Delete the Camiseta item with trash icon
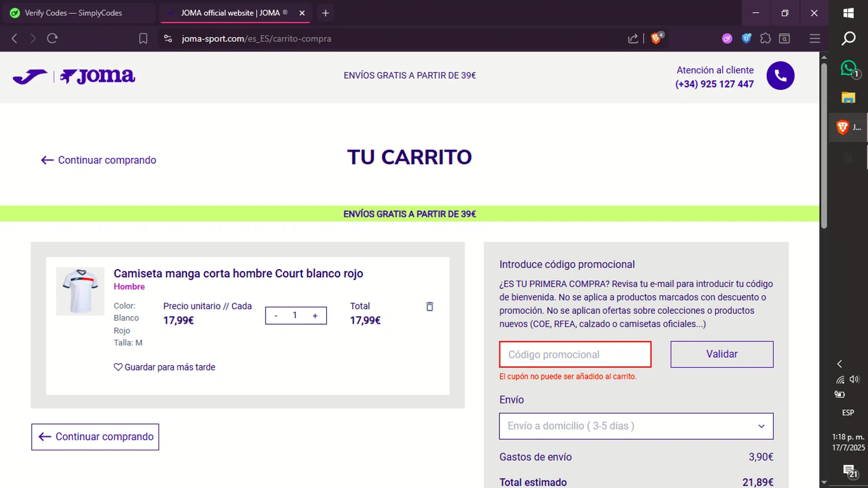Viewport: 868px width, 488px height. [x=429, y=306]
